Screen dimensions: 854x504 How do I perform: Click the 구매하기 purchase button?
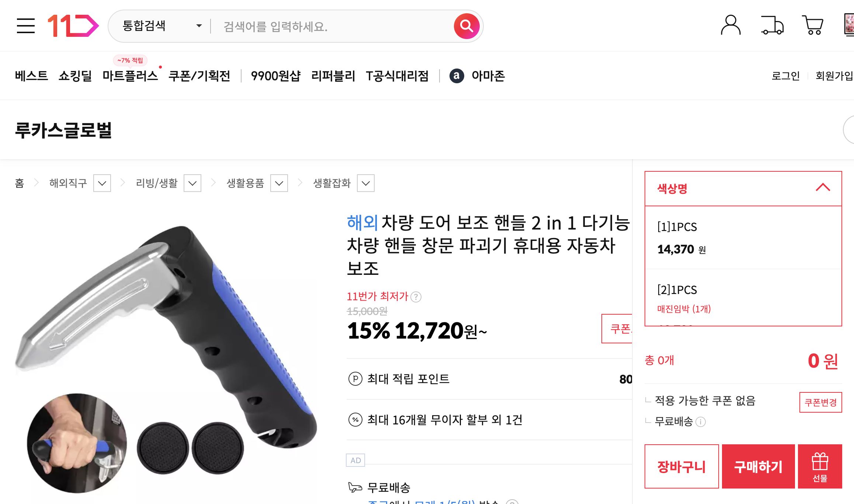pos(758,466)
